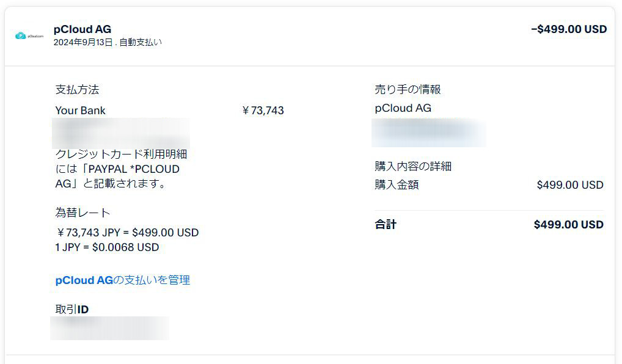Click the blurred transaction ID value
Screen dimensions: 622x364
click(109, 329)
